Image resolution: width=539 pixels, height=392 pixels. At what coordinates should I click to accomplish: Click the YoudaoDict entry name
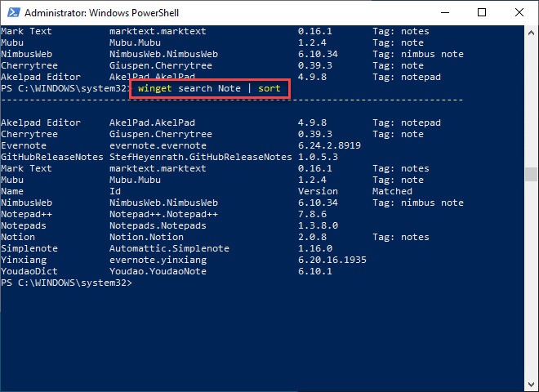point(29,271)
